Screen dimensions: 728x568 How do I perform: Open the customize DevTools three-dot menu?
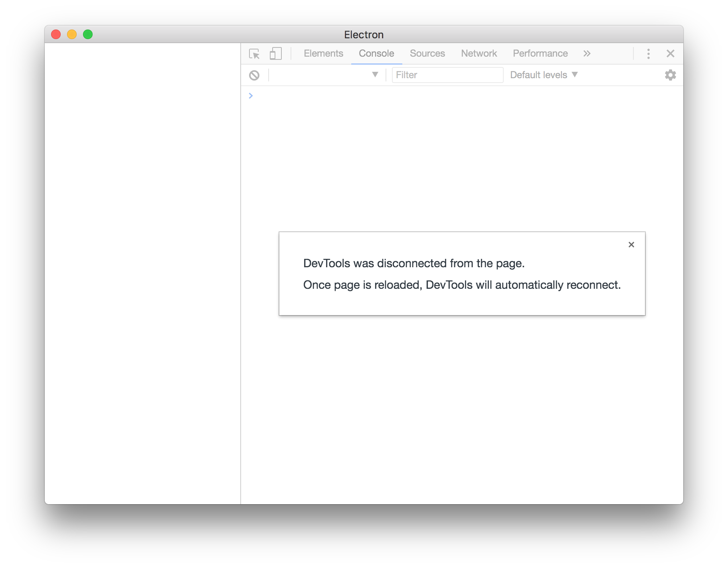click(x=648, y=53)
